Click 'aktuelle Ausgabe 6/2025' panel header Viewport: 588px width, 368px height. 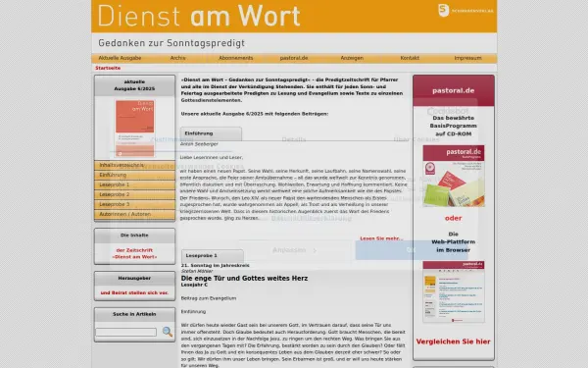tap(134, 85)
